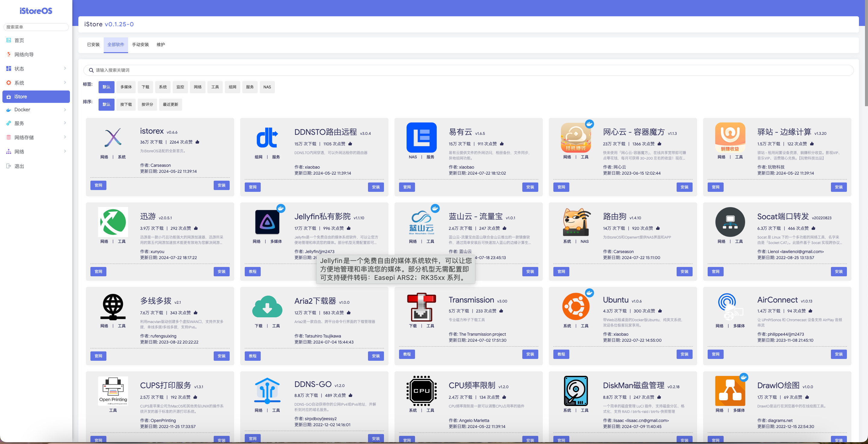868x444 pixels.
Task: Click the Jellyfin app icon
Action: 267,222
